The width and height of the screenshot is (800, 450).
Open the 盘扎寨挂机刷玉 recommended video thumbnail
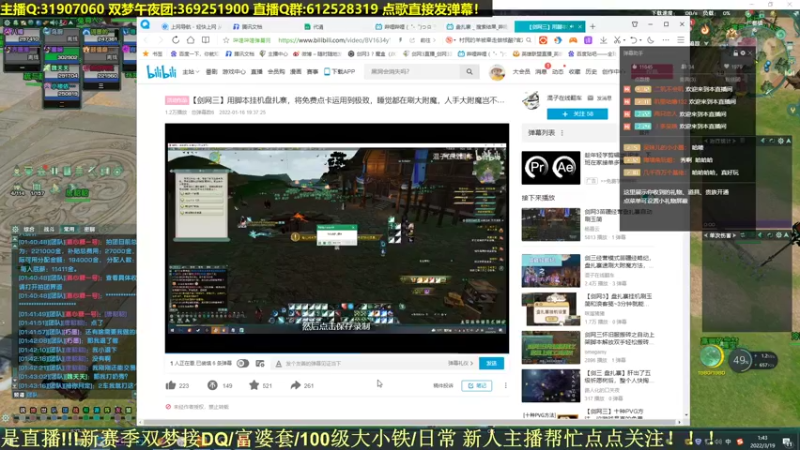(551, 309)
